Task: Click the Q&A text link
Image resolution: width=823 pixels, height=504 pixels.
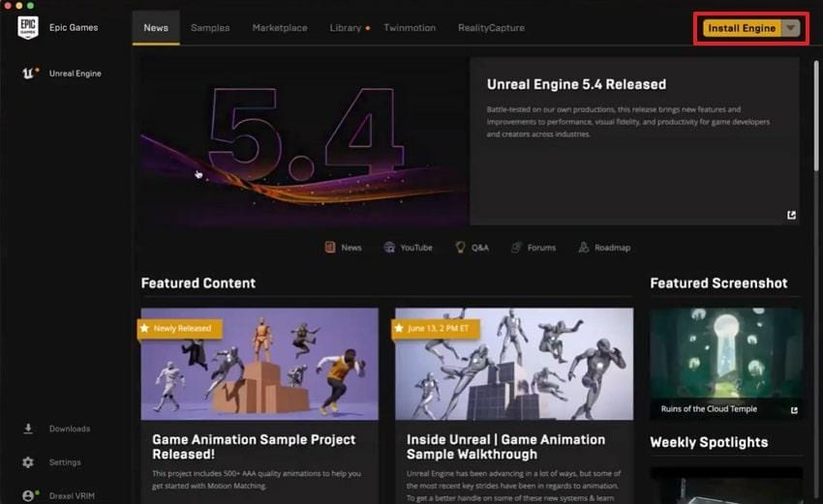Action: pos(479,248)
